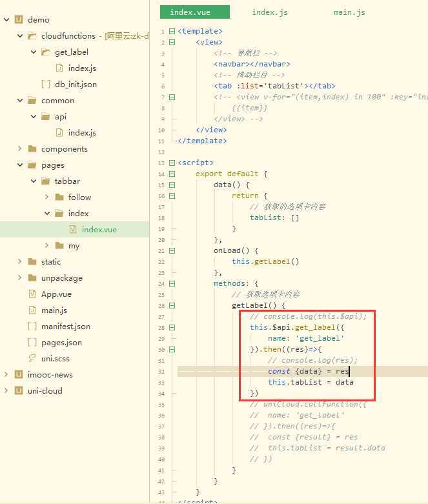
Task: Fold methods block at line 24
Action: pyautogui.click(x=172, y=283)
